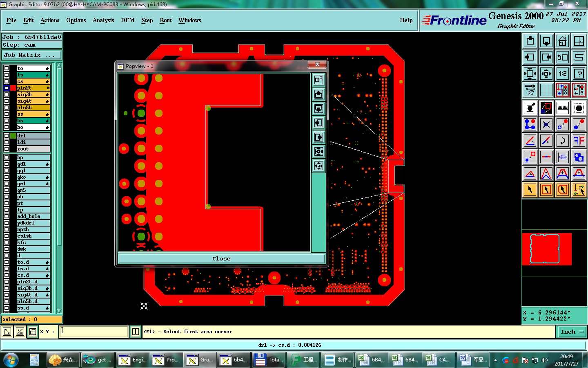This screenshot has width=588, height=368.
Task: Click the mirror F tool icon
Action: [579, 141]
